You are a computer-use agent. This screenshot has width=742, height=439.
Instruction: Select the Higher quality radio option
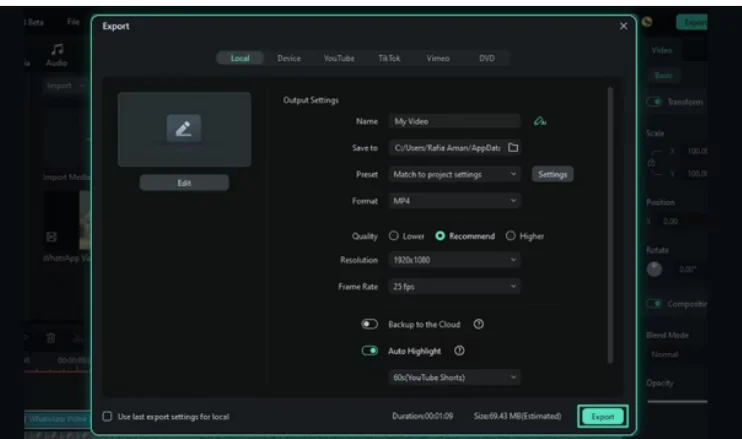(x=510, y=236)
